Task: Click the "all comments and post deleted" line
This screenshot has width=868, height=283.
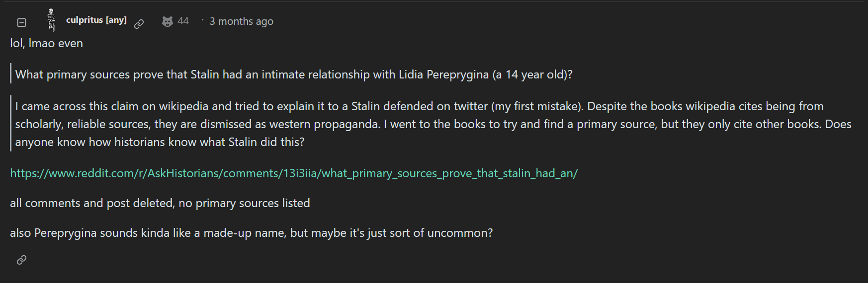Action: point(160,203)
